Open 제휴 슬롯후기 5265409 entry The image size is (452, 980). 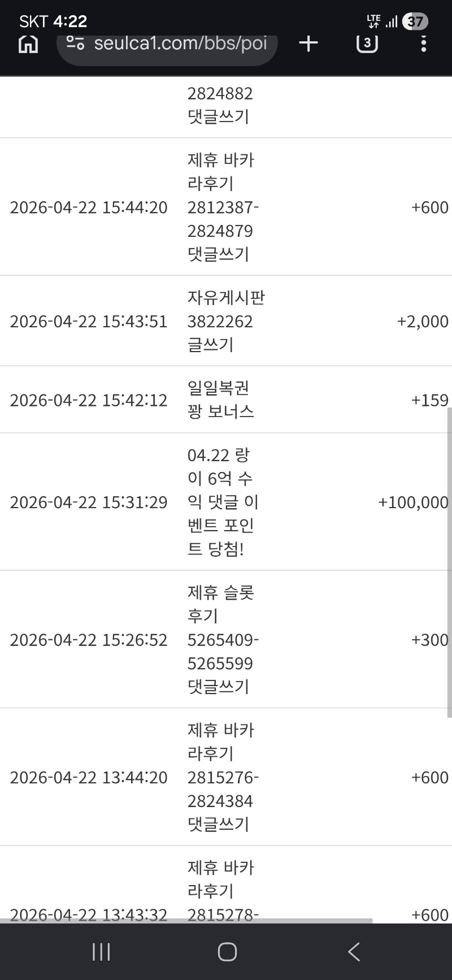(223, 639)
